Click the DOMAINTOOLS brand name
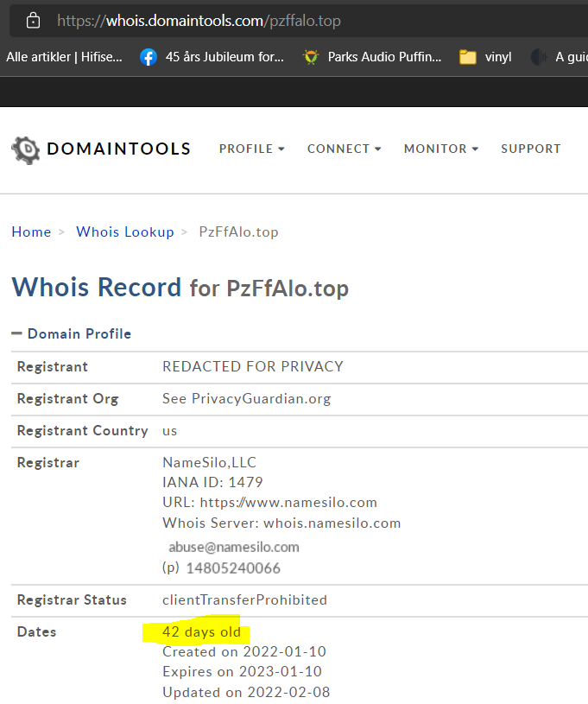This screenshot has height=704, width=588. (119, 149)
